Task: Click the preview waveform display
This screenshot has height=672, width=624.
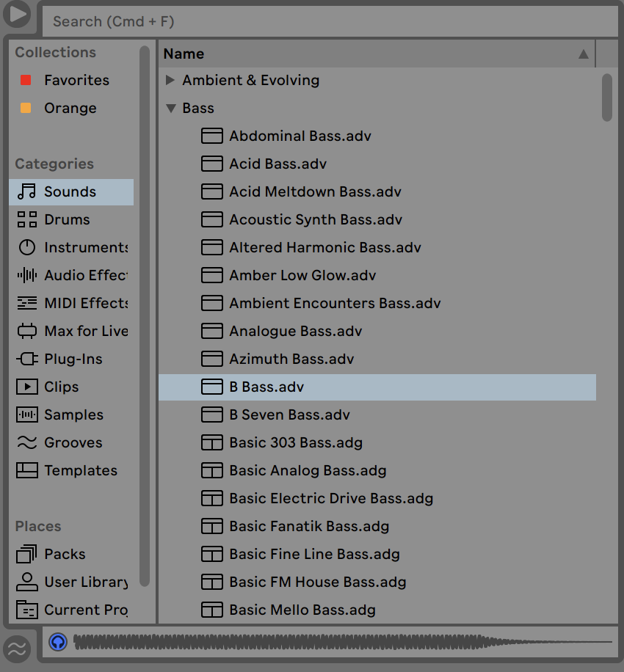Action: coord(343,642)
